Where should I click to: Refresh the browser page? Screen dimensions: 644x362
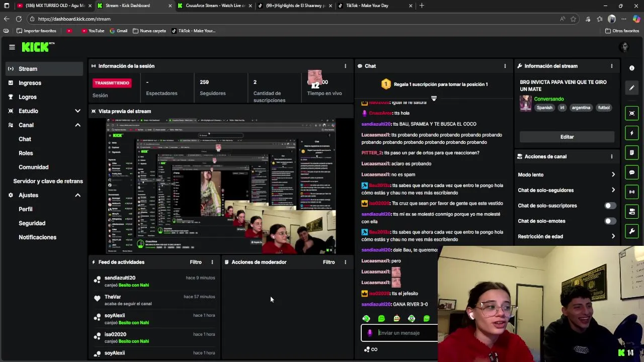[x=19, y=19]
